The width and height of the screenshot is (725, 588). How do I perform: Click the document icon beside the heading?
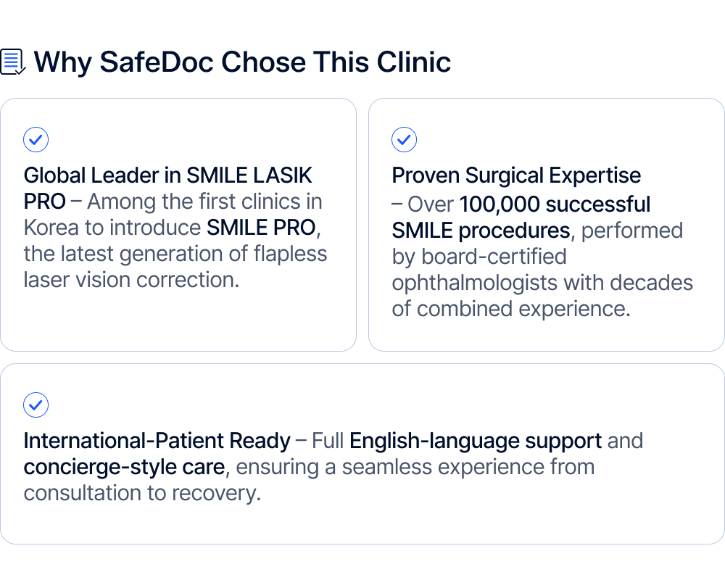click(x=12, y=62)
